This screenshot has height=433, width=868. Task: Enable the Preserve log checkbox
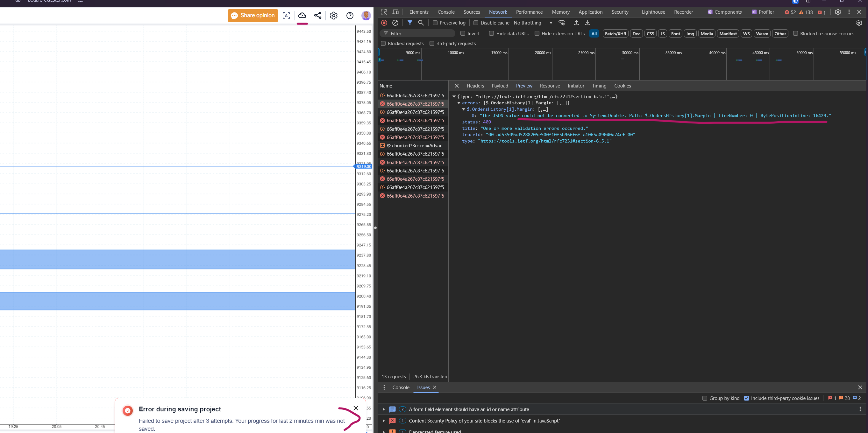435,23
